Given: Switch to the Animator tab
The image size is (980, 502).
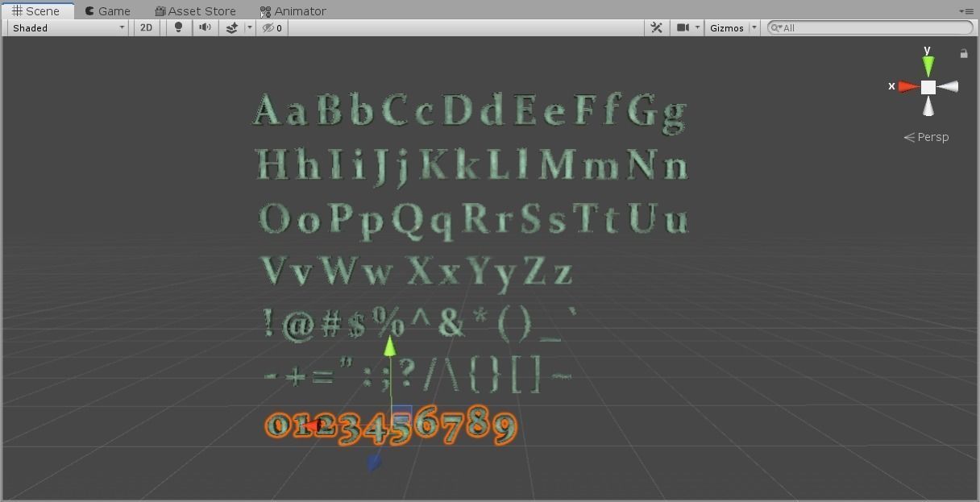Looking at the screenshot, I should pyautogui.click(x=293, y=11).
